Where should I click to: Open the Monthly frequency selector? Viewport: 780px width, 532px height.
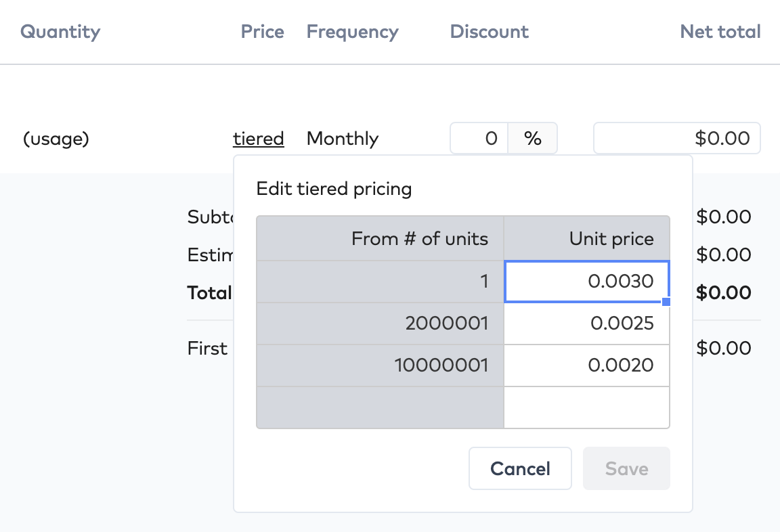[342, 138]
